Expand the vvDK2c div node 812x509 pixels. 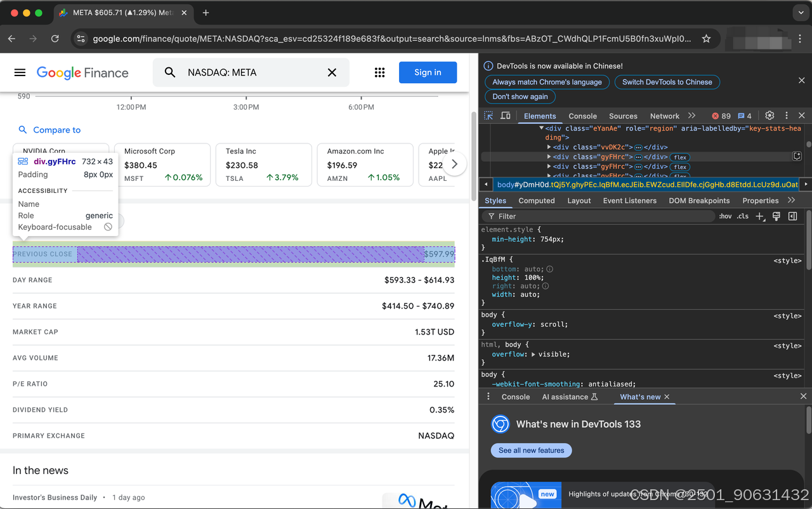point(549,147)
